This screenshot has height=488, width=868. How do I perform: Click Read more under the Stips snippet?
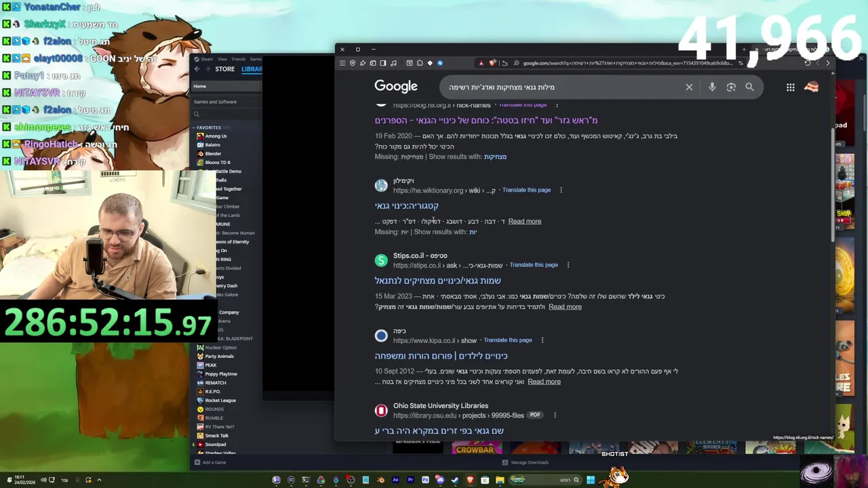pyautogui.click(x=565, y=307)
